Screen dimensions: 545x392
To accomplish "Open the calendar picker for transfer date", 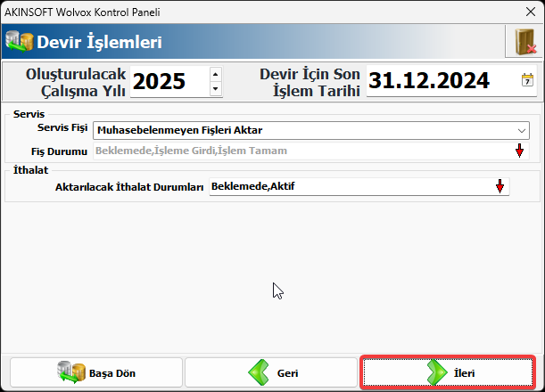I will 527,80.
